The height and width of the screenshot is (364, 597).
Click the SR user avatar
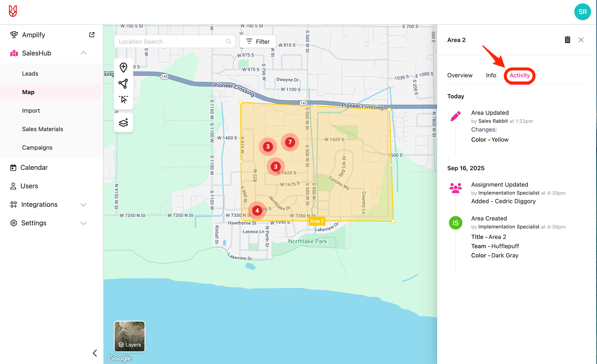pyautogui.click(x=582, y=12)
